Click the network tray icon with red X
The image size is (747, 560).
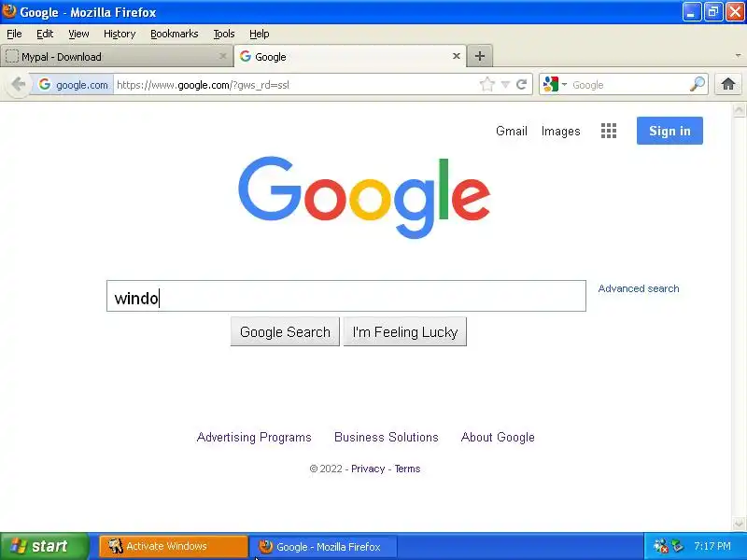pos(661,546)
